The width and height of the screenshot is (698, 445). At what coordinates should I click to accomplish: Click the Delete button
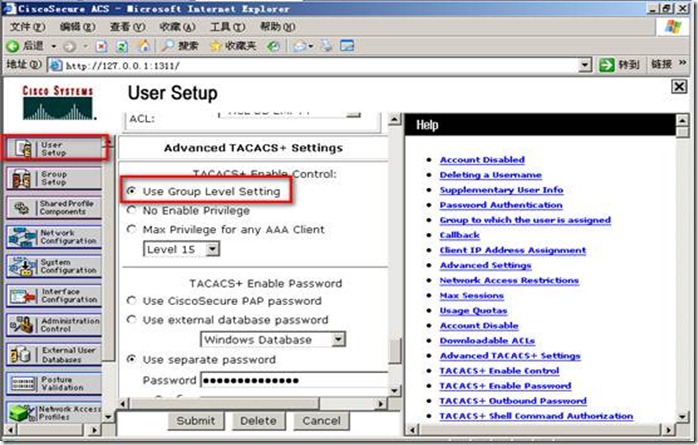pyautogui.click(x=258, y=421)
